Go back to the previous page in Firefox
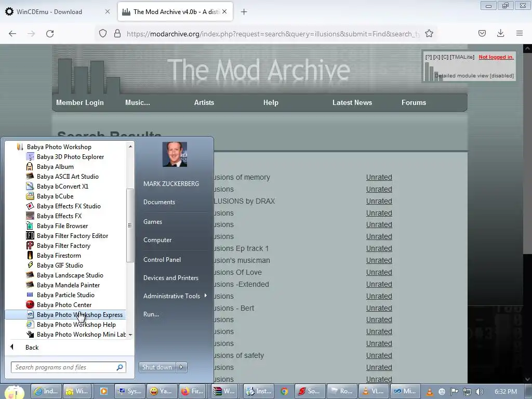This screenshot has height=399, width=532. click(12, 34)
